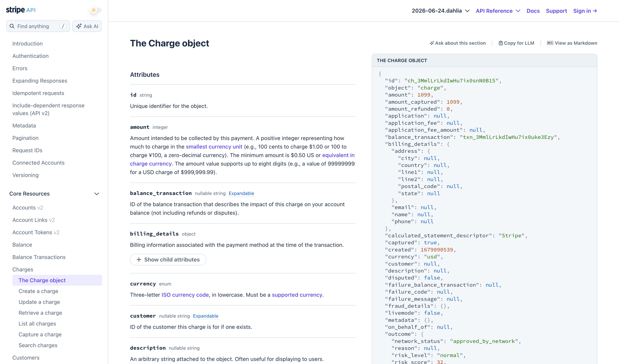Open Customers in sidebar
The image size is (619, 364).
pyautogui.click(x=26, y=358)
